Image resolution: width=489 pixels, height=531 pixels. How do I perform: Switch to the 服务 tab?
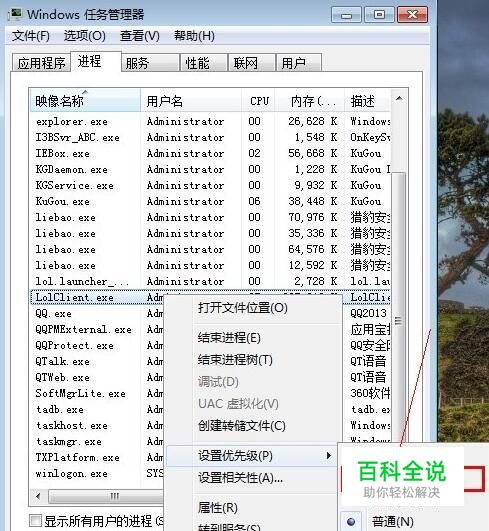[x=150, y=63]
